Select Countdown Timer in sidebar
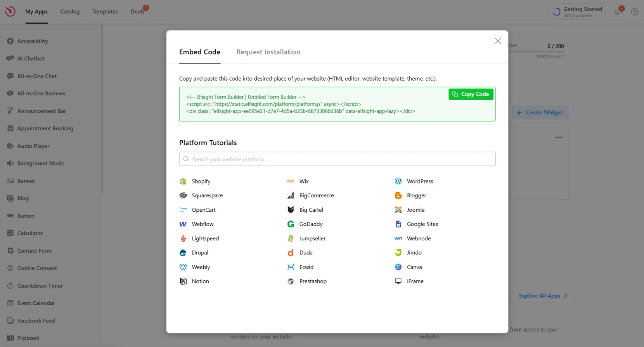 (x=40, y=286)
